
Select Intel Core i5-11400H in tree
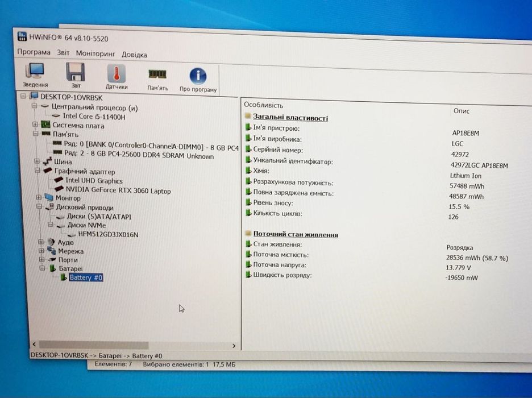(x=94, y=117)
